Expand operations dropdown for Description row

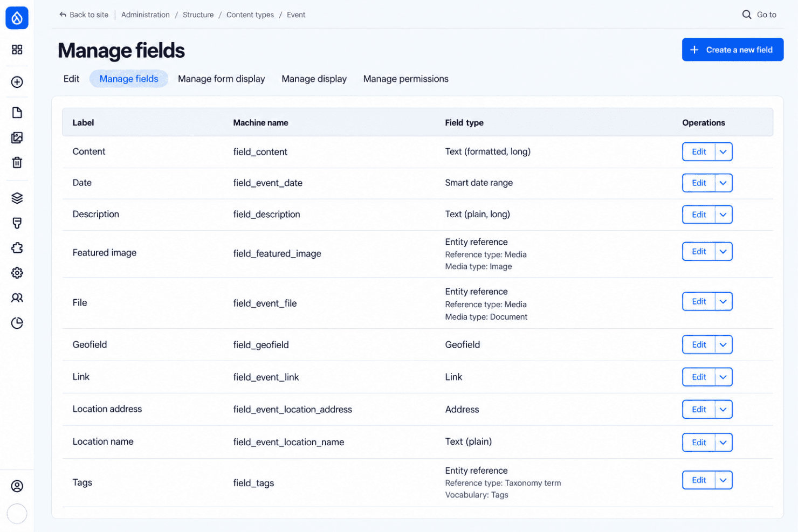pos(724,215)
